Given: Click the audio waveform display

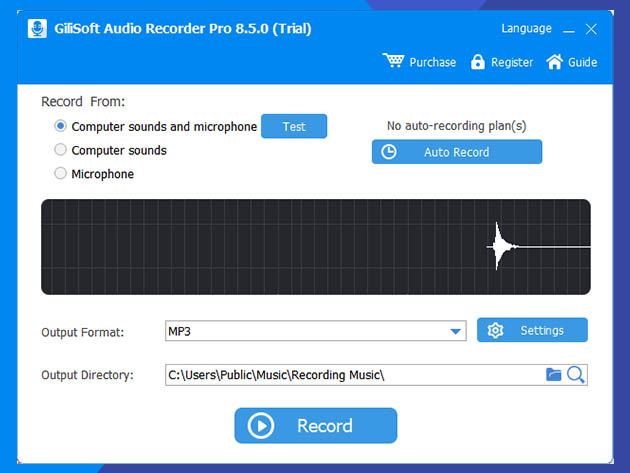Looking at the screenshot, I should [316, 247].
